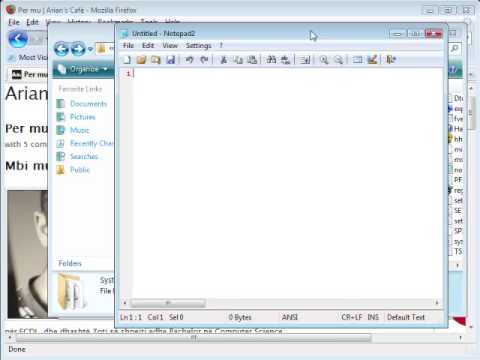The height and width of the screenshot is (360, 480).
Task: Click inside the Notepad2 text editing area
Action: pyautogui.click(x=288, y=183)
